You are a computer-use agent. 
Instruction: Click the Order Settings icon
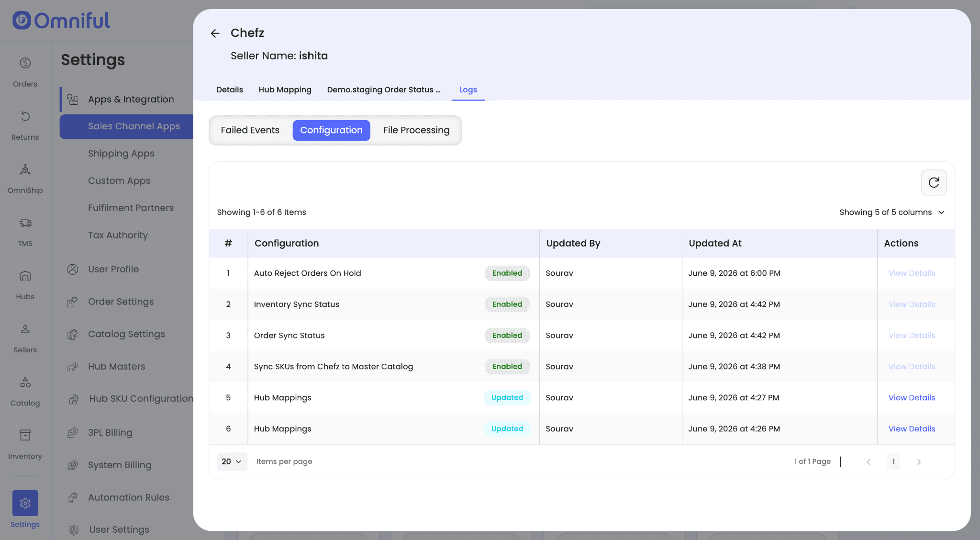(x=73, y=302)
